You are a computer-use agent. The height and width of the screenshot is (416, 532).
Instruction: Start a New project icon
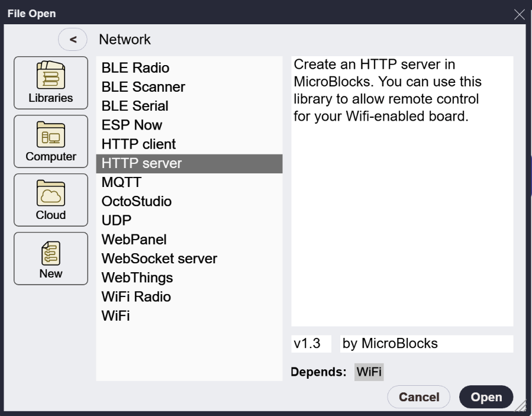point(51,259)
